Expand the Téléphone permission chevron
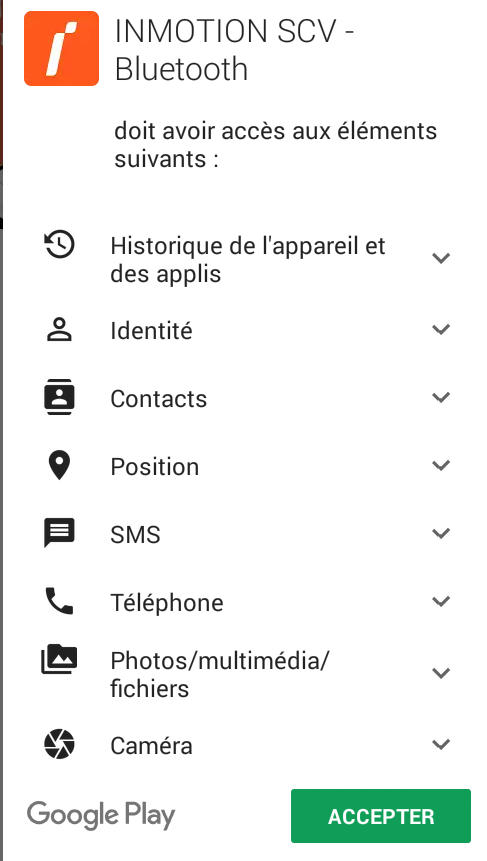The width and height of the screenshot is (487, 861). (x=441, y=601)
